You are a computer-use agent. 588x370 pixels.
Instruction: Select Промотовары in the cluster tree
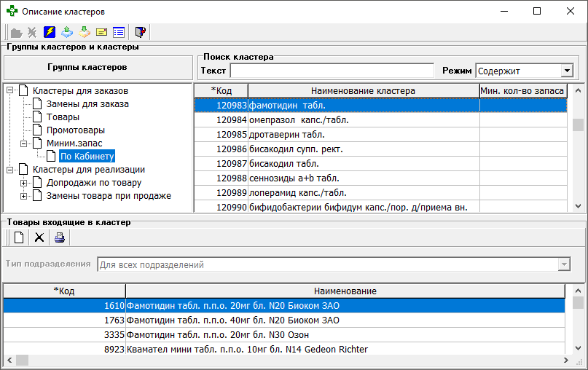[x=75, y=130]
